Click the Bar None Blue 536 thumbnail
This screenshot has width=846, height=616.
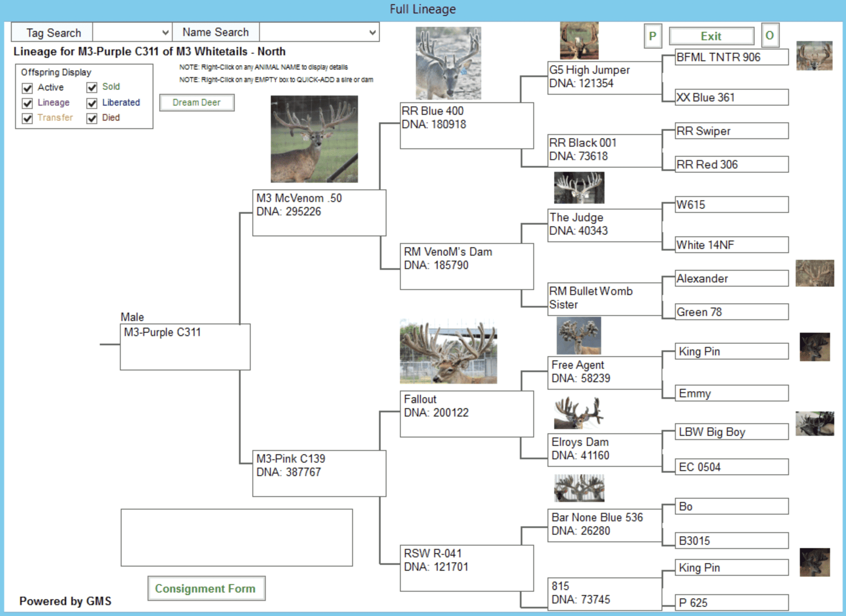[x=579, y=488]
